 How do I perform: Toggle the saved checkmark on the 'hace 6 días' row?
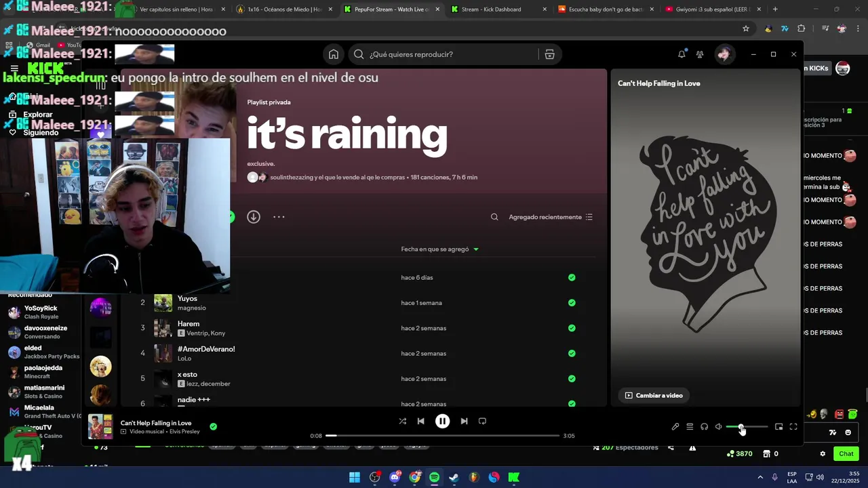572,277
